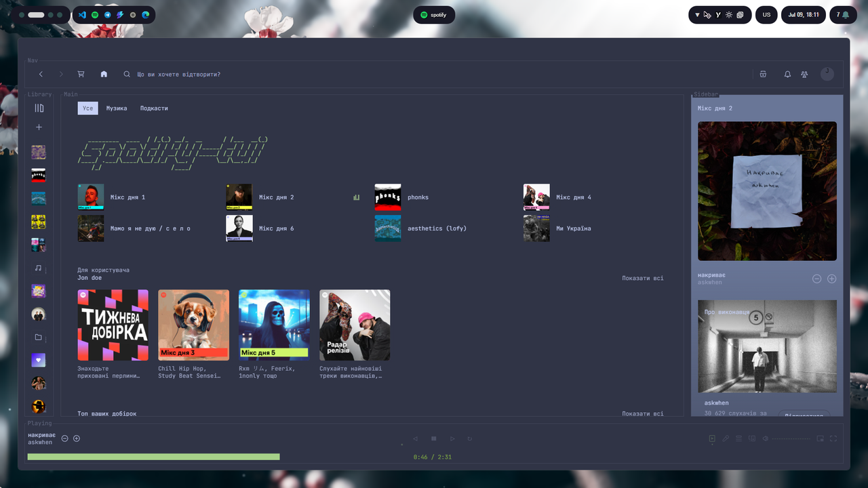Viewport: 868px width, 488px height.
Task: Switch to the Музика tab
Action: click(117, 108)
